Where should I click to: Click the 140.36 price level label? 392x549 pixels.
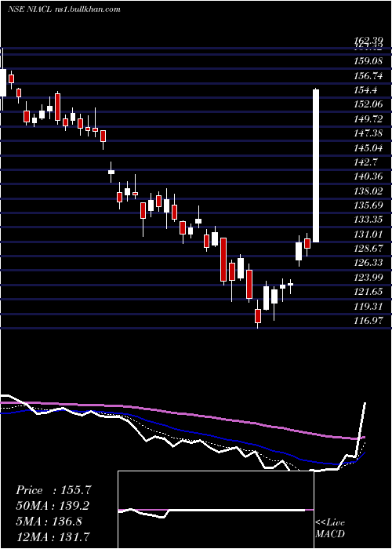[369, 176]
